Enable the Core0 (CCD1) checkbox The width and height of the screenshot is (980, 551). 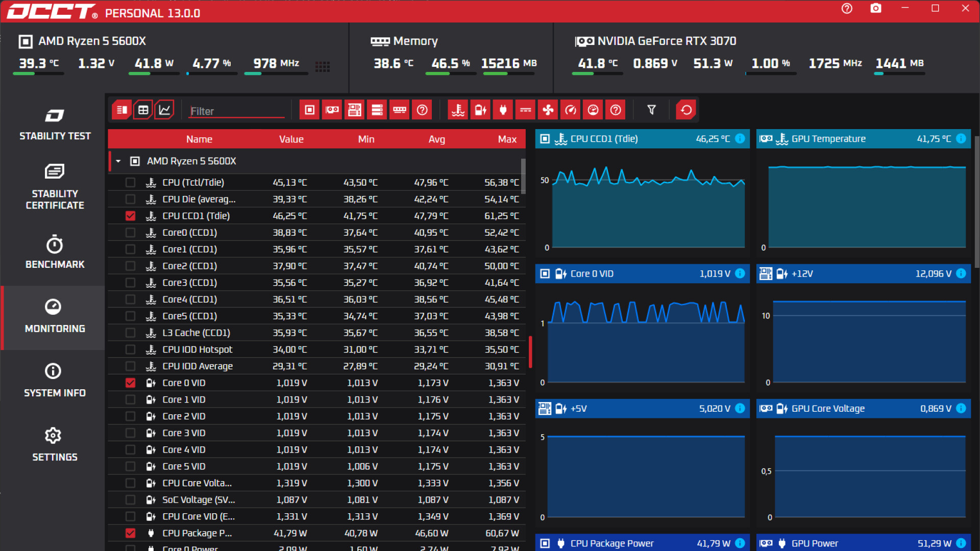[x=131, y=232]
